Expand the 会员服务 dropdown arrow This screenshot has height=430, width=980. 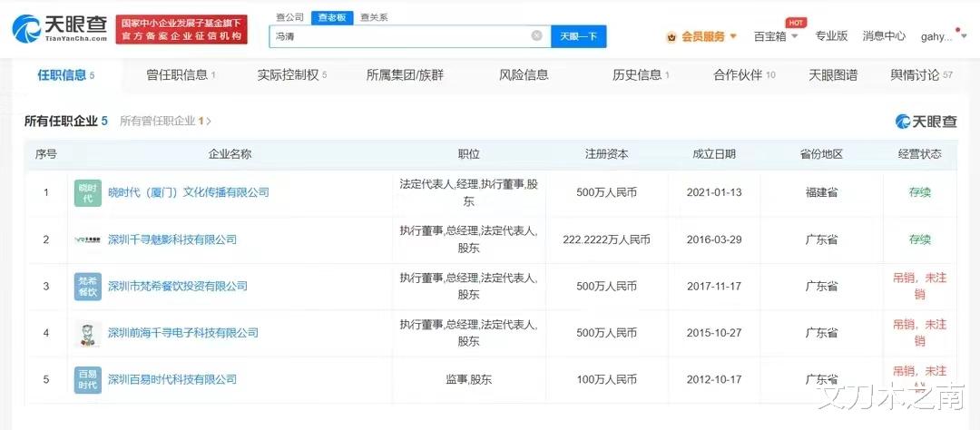click(732, 37)
